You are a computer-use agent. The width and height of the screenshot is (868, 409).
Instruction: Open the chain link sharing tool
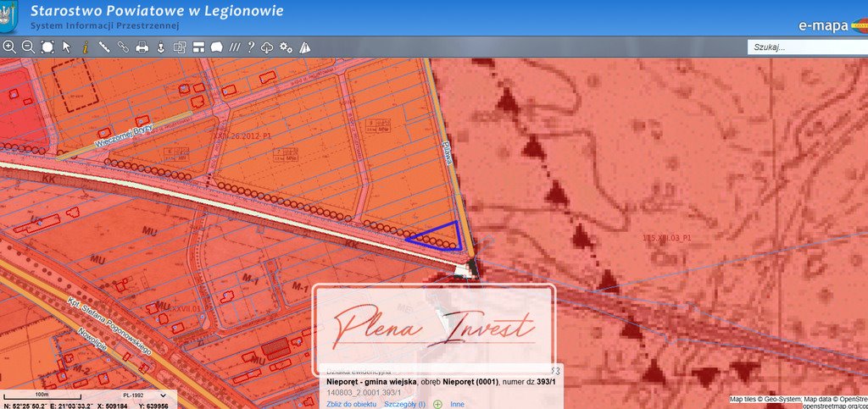(123, 47)
